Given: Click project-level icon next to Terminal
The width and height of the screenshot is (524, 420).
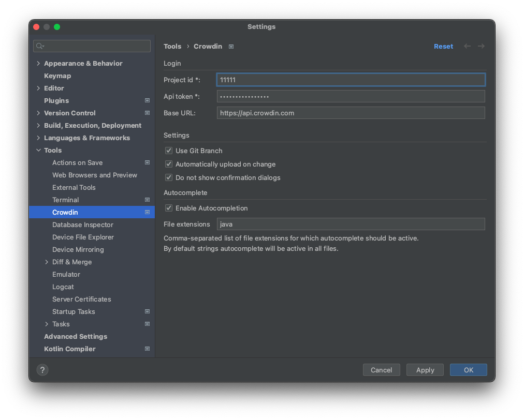Looking at the screenshot, I should click(147, 200).
